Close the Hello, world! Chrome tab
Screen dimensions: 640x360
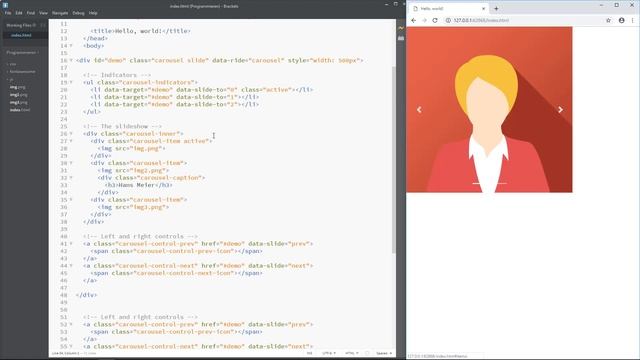point(483,8)
